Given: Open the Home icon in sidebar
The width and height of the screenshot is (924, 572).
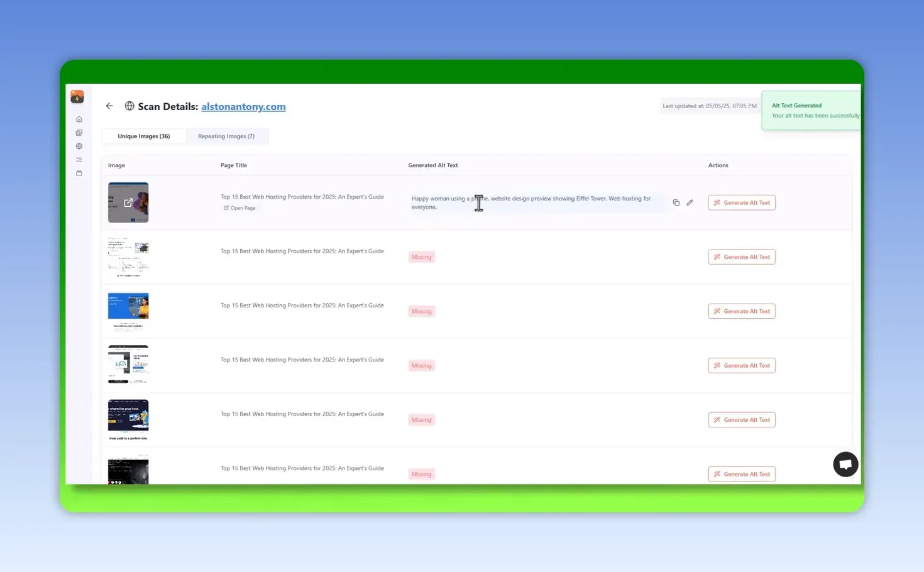Looking at the screenshot, I should pos(79,119).
